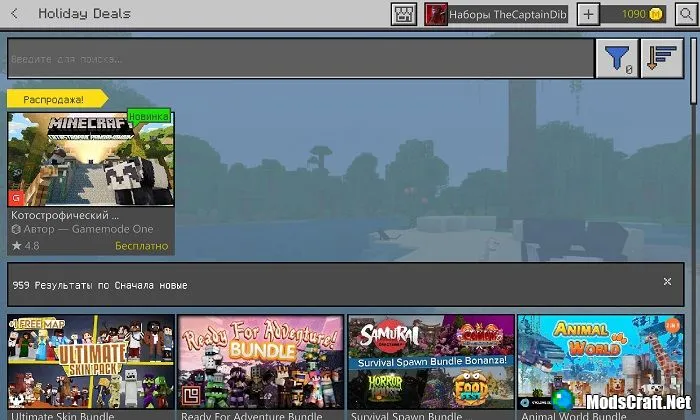Click the Котострофический pack title text
Screen dimensions: 700x420
(x=65, y=215)
